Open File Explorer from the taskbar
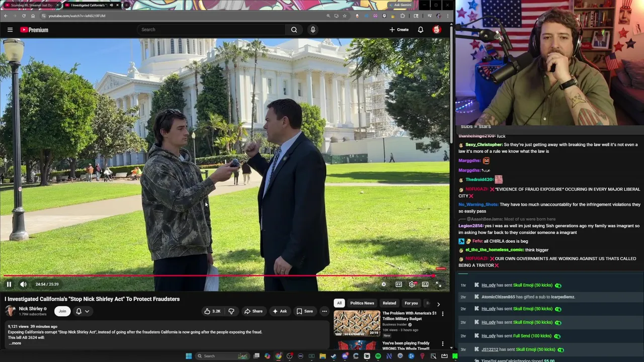The height and width of the screenshot is (362, 644). coord(323,356)
